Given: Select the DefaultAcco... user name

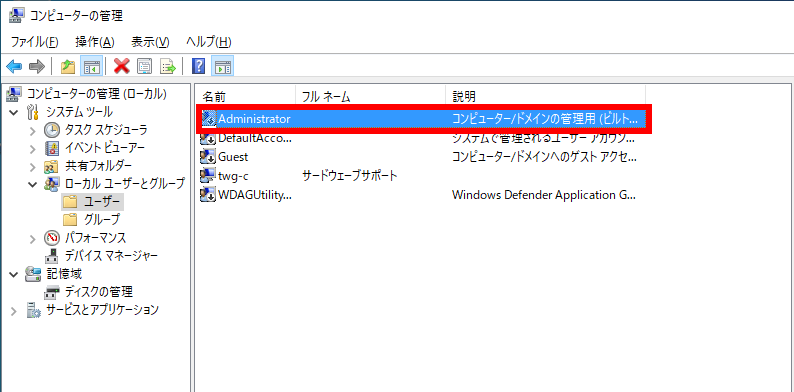Looking at the screenshot, I should click(255, 138).
